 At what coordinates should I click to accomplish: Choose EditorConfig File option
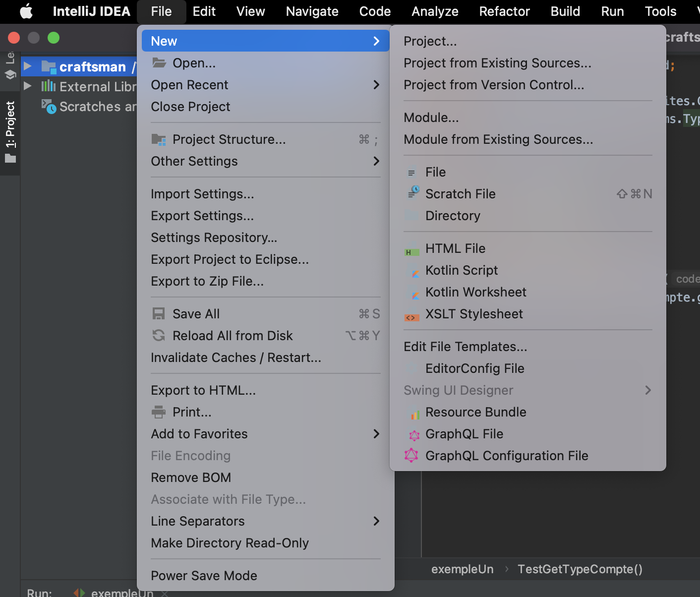[528, 368]
